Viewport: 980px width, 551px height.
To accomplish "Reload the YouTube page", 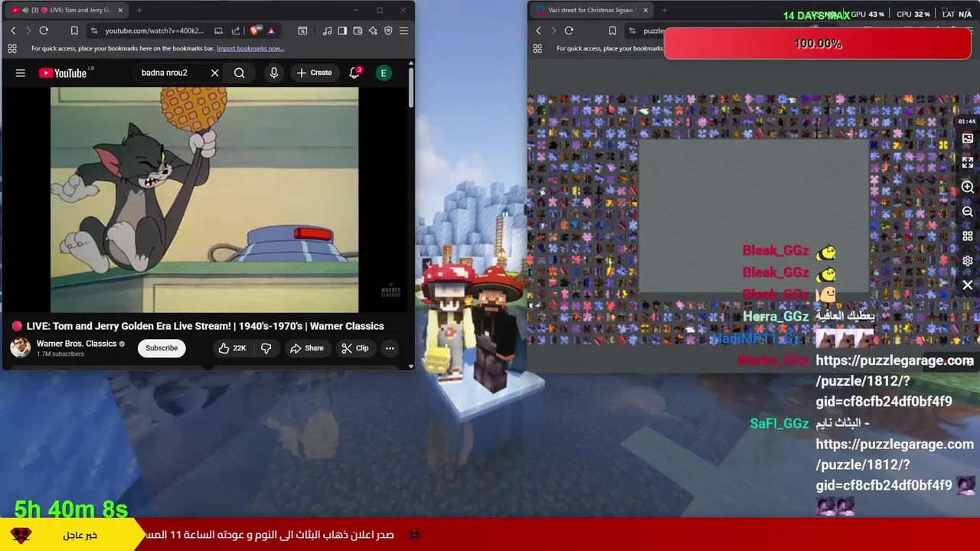I will pyautogui.click(x=44, y=31).
